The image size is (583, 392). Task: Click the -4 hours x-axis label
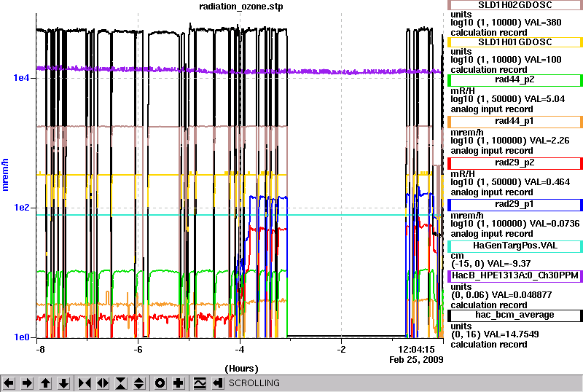[x=240, y=350]
